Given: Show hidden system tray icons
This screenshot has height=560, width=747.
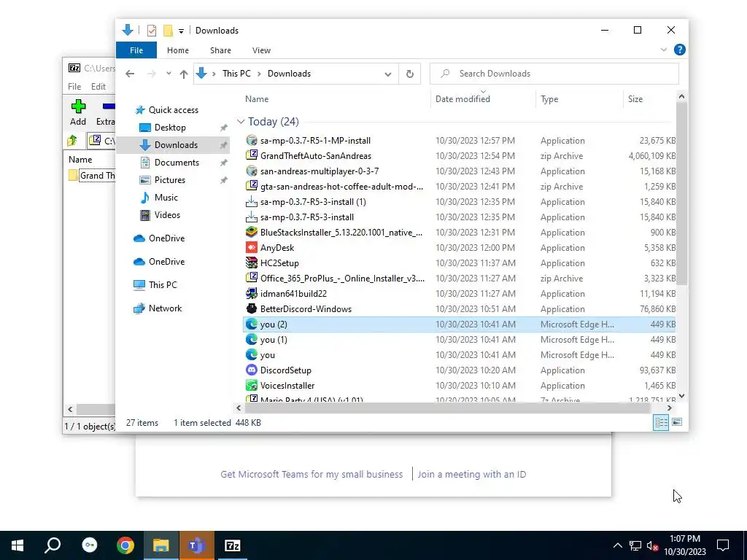Looking at the screenshot, I should [617, 545].
